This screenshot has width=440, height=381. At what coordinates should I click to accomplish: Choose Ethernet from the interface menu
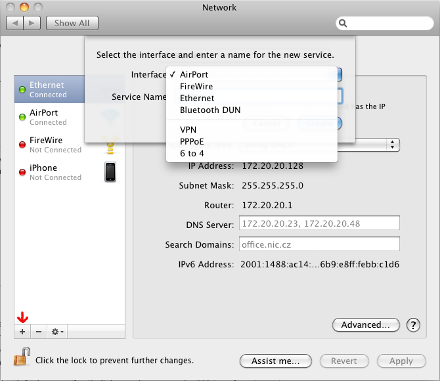click(251, 98)
